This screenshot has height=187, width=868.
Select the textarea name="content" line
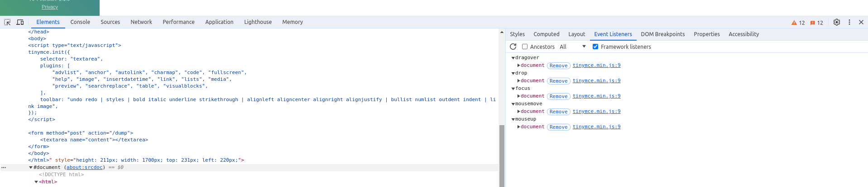(x=94, y=140)
